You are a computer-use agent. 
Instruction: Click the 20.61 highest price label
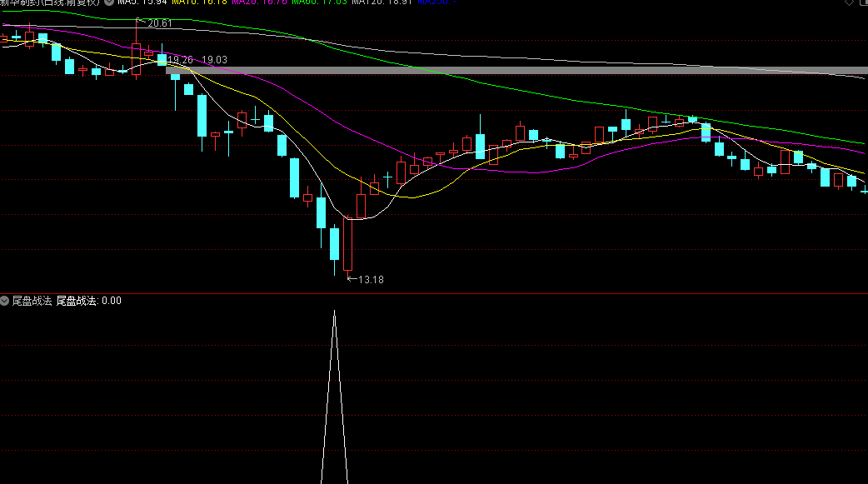(x=160, y=23)
